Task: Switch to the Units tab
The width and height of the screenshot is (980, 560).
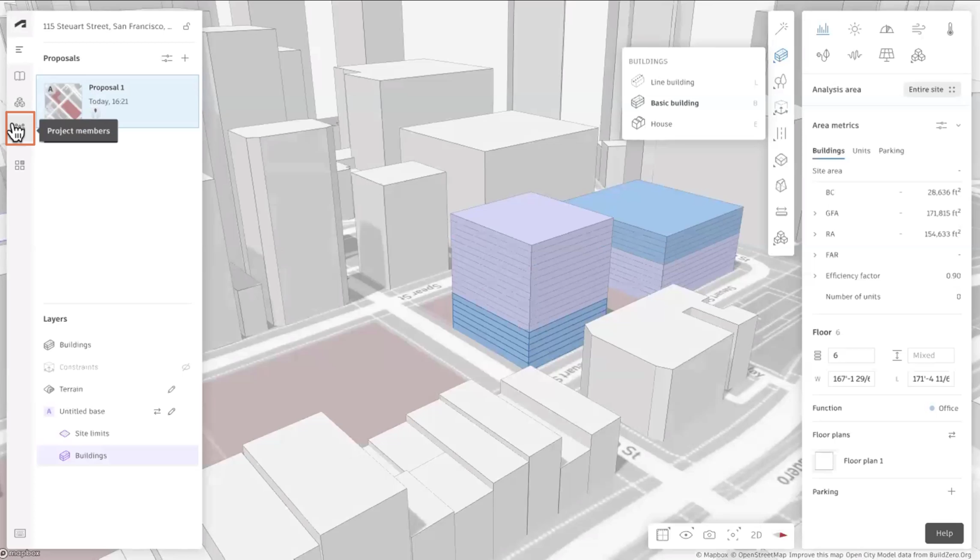Action: pyautogui.click(x=861, y=150)
